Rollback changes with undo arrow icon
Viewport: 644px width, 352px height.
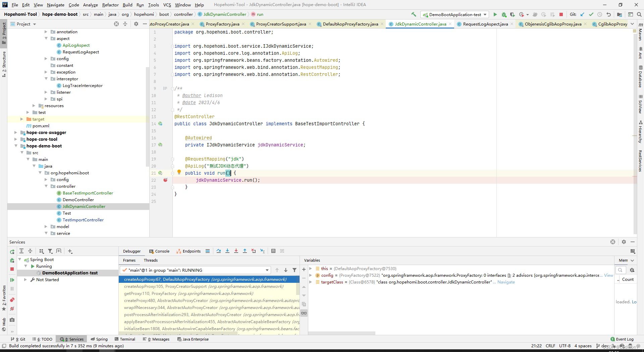(608, 14)
